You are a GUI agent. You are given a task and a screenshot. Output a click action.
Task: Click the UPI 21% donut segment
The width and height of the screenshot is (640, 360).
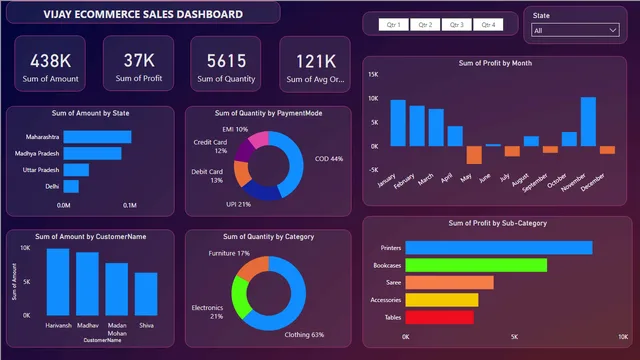tap(262, 191)
